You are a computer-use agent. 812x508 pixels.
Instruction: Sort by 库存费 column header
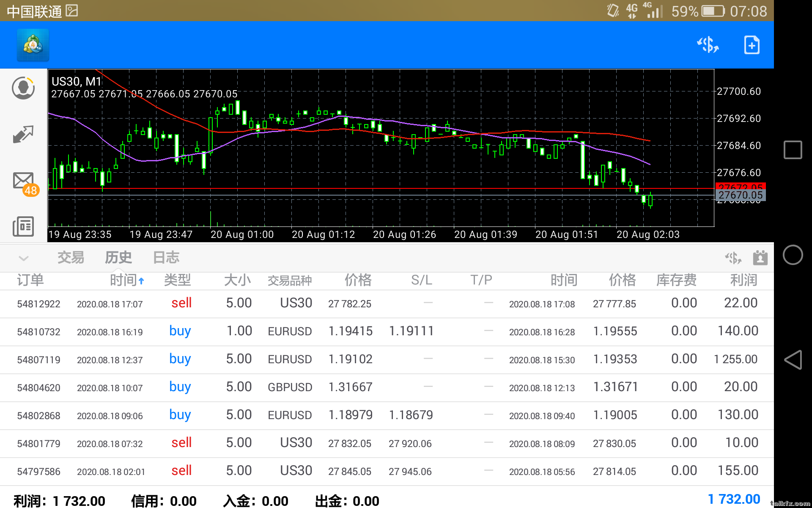pos(677,280)
